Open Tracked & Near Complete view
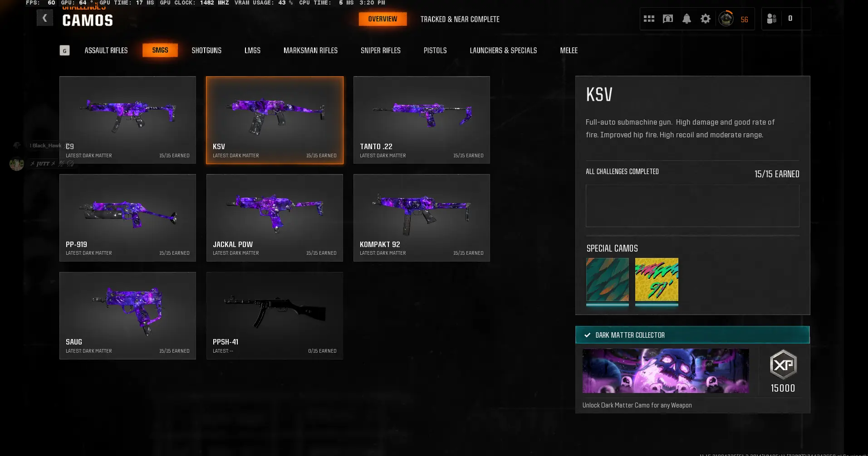868x456 pixels. (460, 19)
